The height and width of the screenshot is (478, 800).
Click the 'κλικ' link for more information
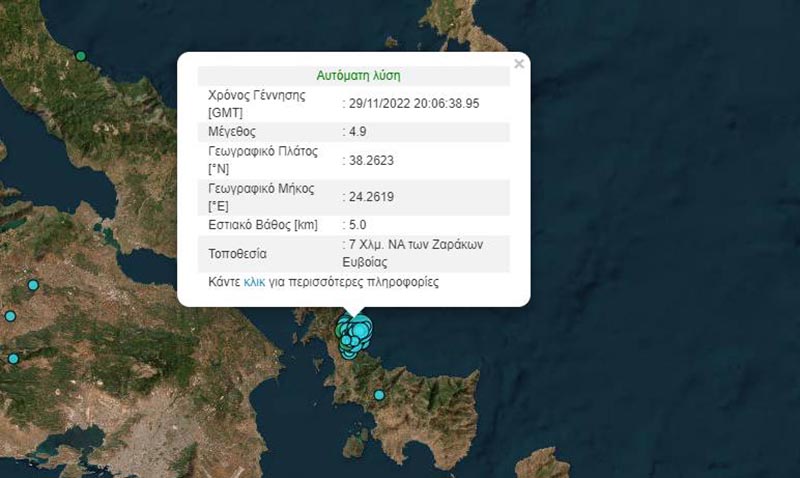[x=254, y=283]
